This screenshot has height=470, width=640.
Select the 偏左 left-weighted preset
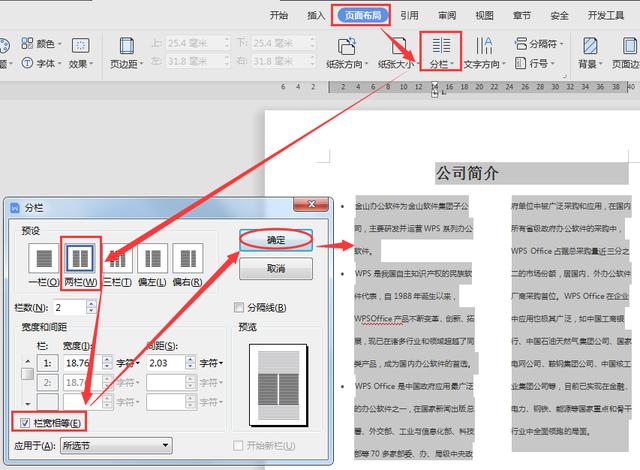tap(153, 265)
